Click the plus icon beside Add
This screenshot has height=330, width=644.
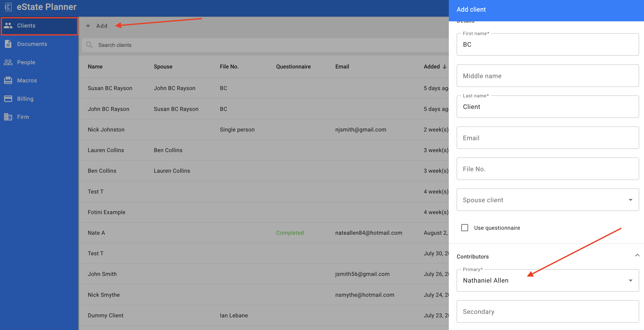coord(88,26)
